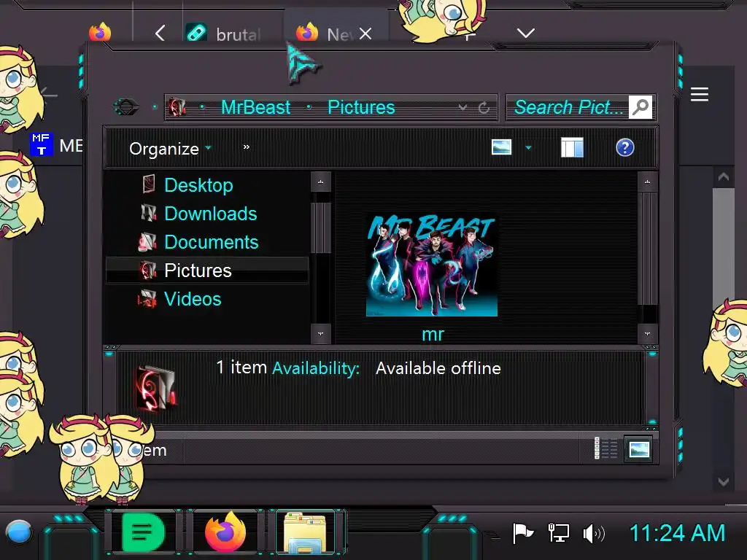Open MrBeast in the address bar

click(256, 107)
